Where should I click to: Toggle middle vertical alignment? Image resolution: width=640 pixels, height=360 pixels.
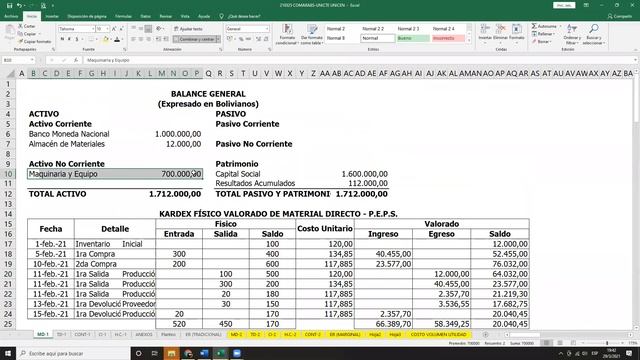[x=141, y=29]
